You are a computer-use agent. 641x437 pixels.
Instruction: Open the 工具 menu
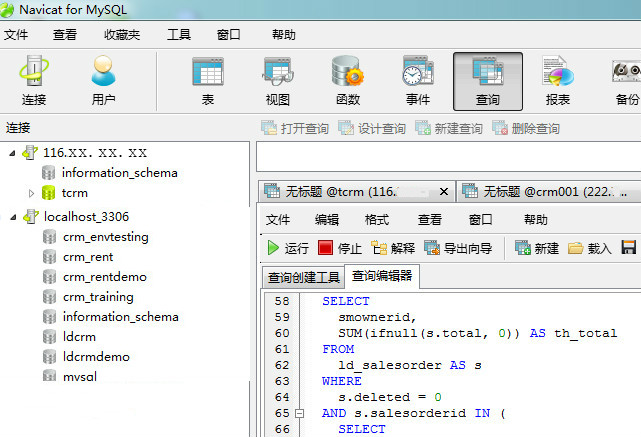click(179, 35)
